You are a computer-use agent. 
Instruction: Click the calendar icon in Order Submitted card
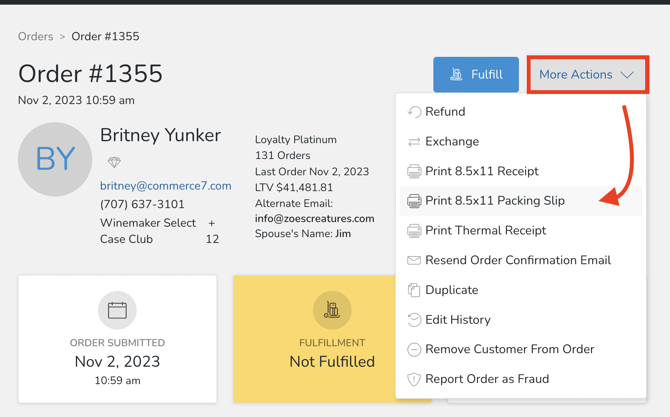(x=117, y=310)
